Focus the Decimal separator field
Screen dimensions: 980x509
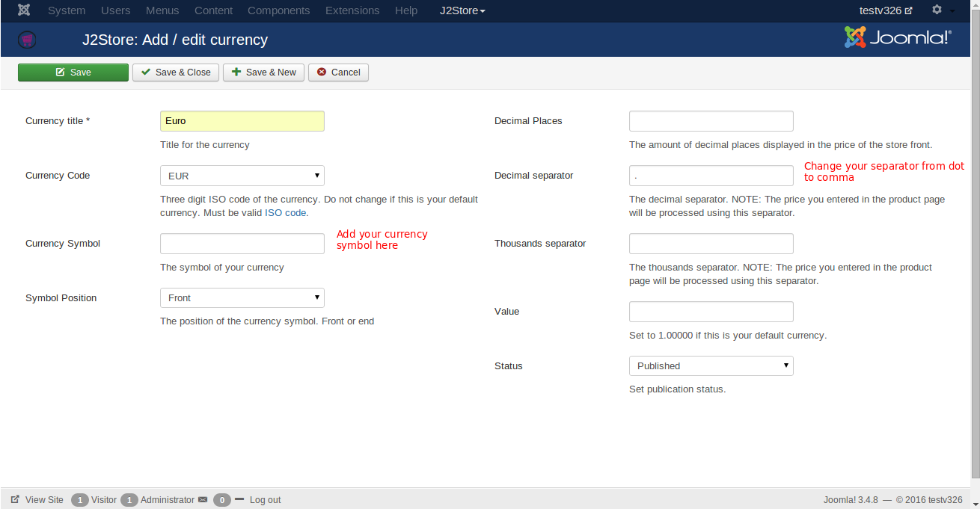(x=711, y=176)
